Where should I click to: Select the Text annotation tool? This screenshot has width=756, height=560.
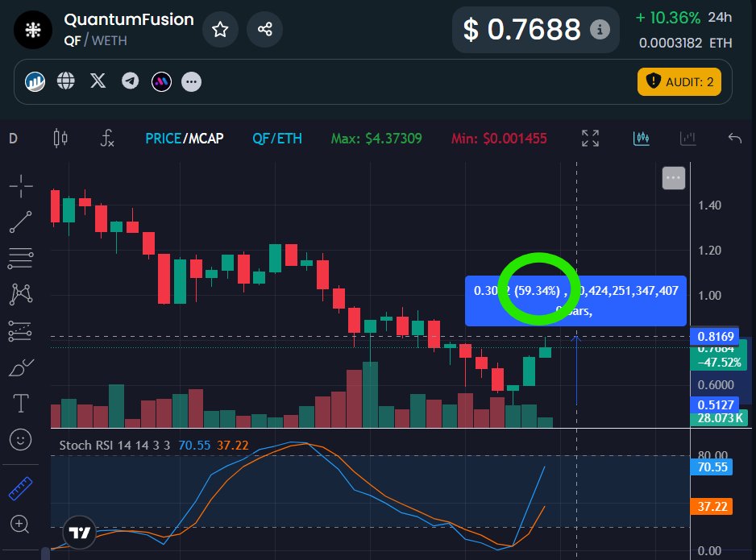tap(21, 403)
